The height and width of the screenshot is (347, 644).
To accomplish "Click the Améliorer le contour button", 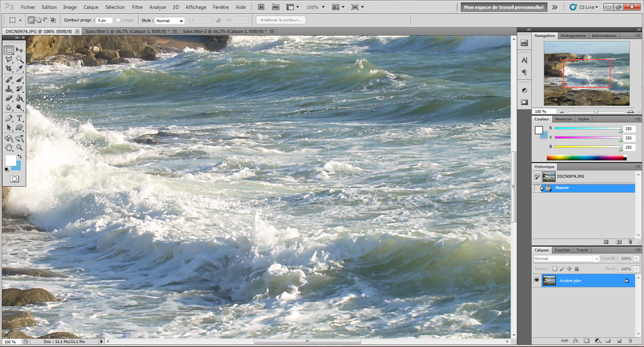I will (x=281, y=20).
